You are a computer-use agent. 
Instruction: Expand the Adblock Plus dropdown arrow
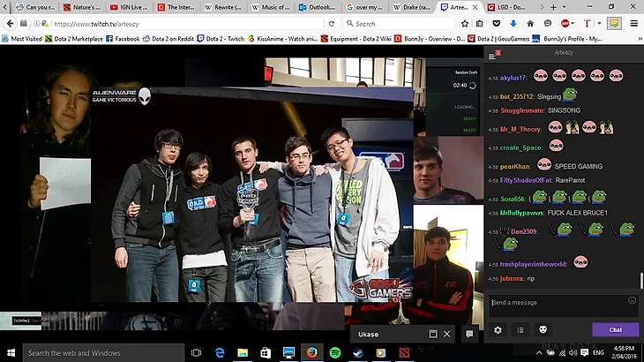573,24
